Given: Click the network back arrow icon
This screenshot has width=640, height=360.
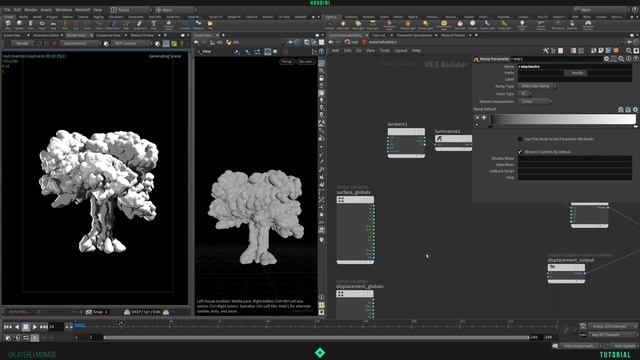Looking at the screenshot, I should tap(331, 42).
